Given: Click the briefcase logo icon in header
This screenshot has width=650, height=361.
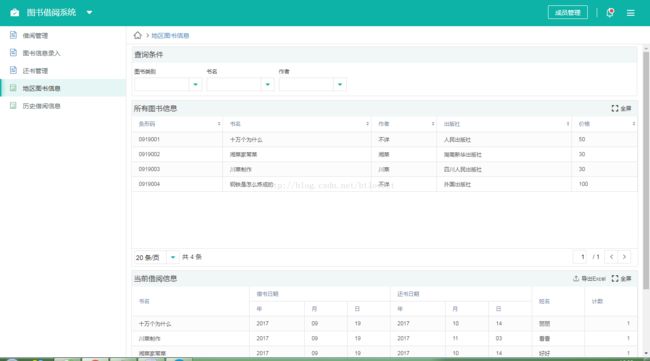Looking at the screenshot, I should pyautogui.click(x=15, y=12).
